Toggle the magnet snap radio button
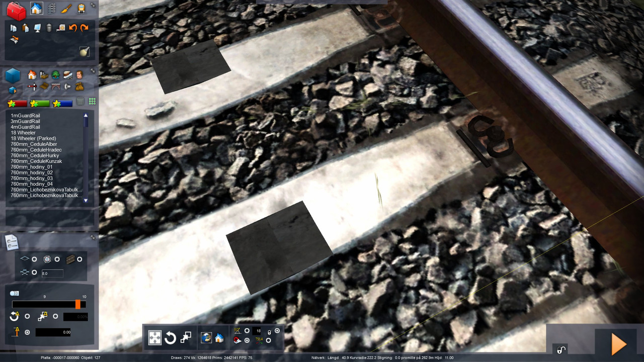 pos(247,340)
